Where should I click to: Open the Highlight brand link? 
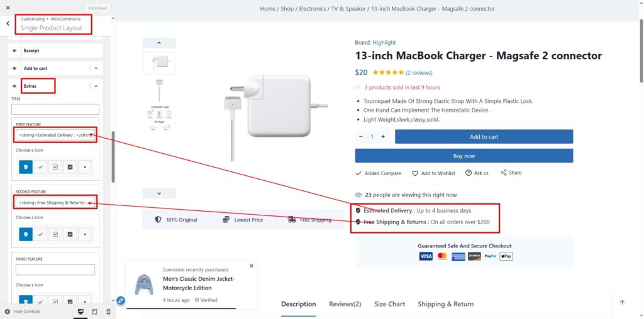[x=384, y=42]
